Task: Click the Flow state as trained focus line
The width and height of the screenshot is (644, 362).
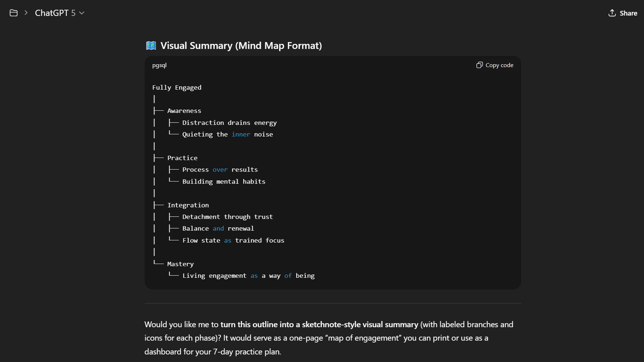Action: tap(233, 240)
